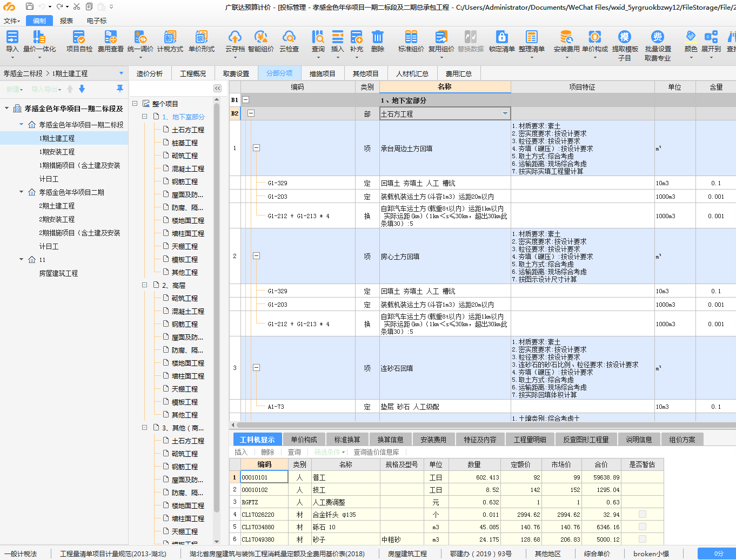Image resolution: width=736 pixels, height=560 pixels.
Task: Switch to 电子标 tab
Action: [97, 21]
